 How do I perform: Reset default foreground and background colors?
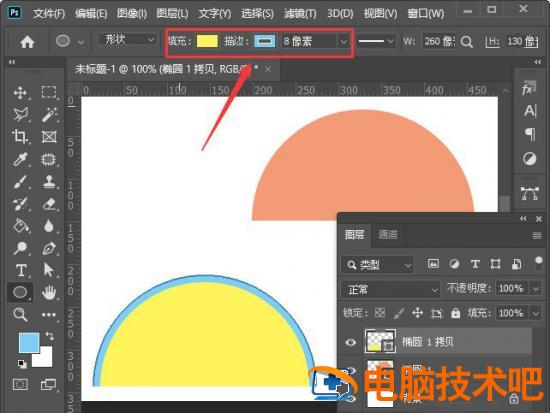pyautogui.click(x=22, y=364)
